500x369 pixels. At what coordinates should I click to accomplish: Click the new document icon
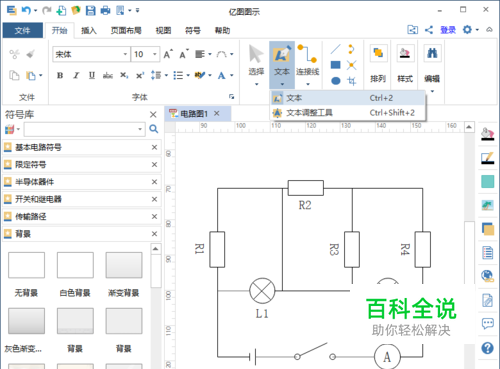click(61, 10)
